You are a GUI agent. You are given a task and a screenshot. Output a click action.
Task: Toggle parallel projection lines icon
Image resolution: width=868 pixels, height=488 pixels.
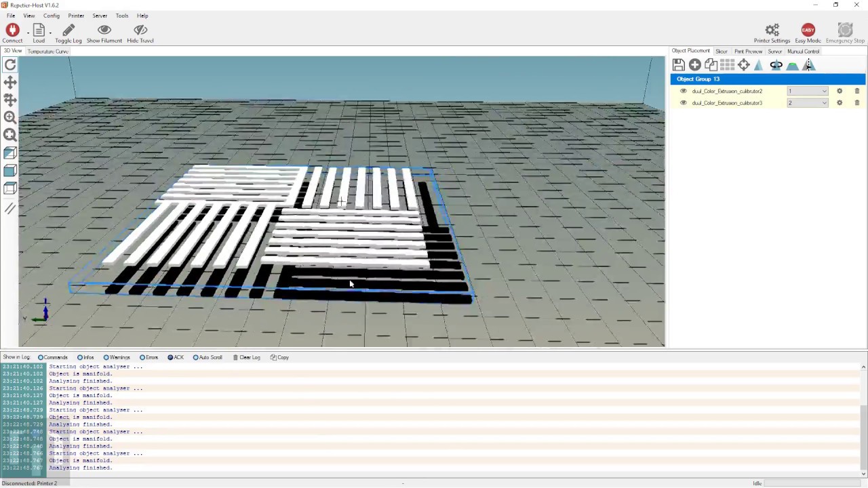10,209
